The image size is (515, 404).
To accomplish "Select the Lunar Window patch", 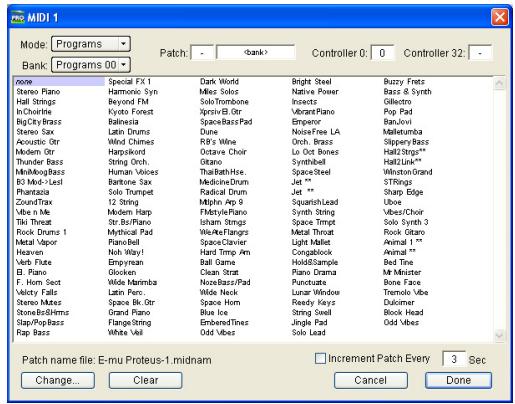I will (315, 292).
